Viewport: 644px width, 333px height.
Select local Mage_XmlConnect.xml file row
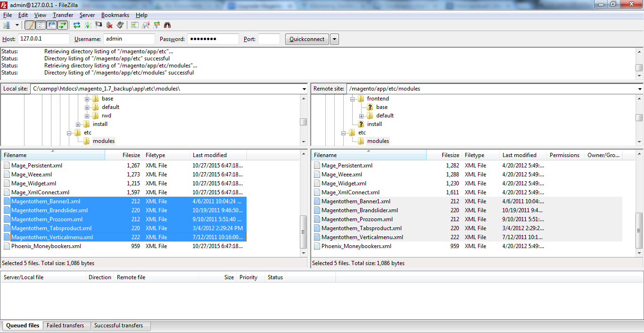click(124, 192)
